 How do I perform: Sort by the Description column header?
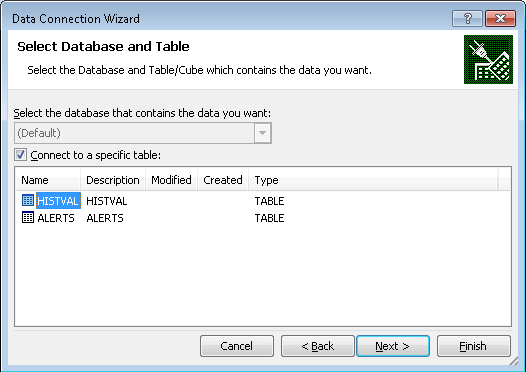[113, 180]
